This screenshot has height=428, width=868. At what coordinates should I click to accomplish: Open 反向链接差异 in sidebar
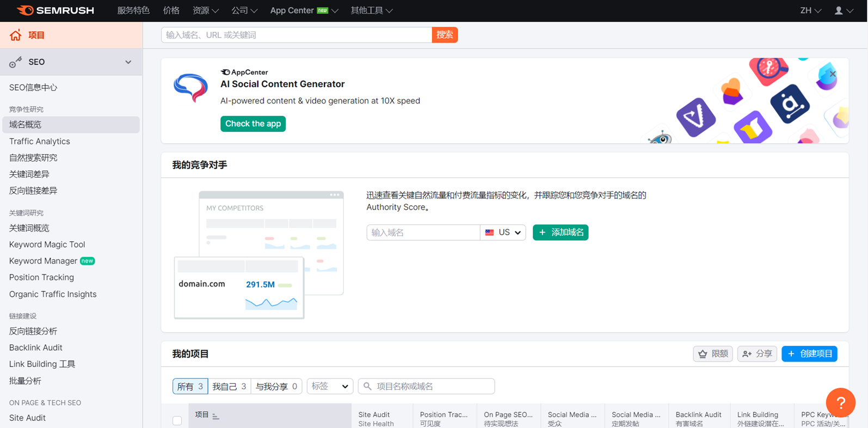(33, 191)
